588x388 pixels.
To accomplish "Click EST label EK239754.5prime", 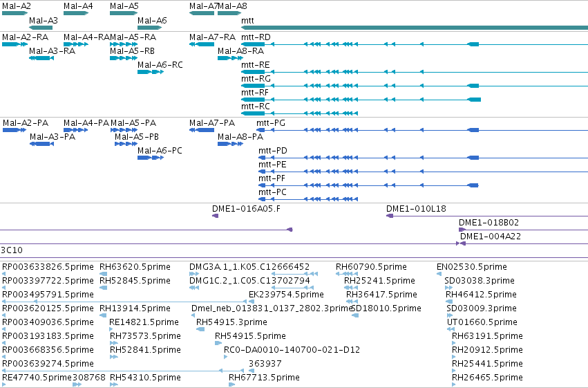I will point(286,295).
